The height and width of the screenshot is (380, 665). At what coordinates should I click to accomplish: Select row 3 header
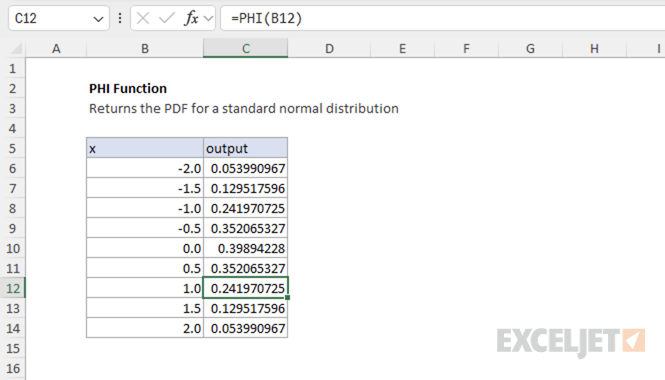click(13, 108)
